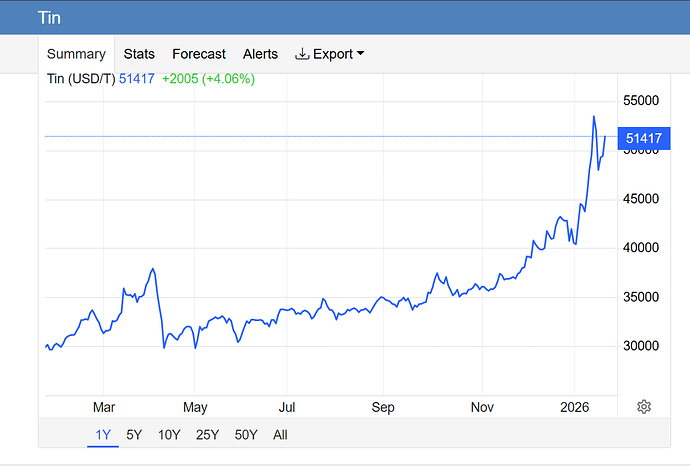Open the chart settings gear icon

coord(644,407)
